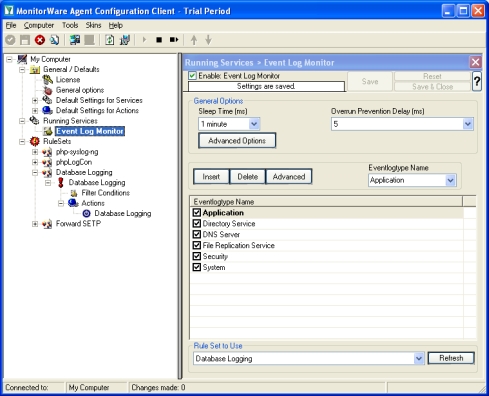
Task: Select Event Log Monitor in tree
Action: pyautogui.click(x=90, y=131)
